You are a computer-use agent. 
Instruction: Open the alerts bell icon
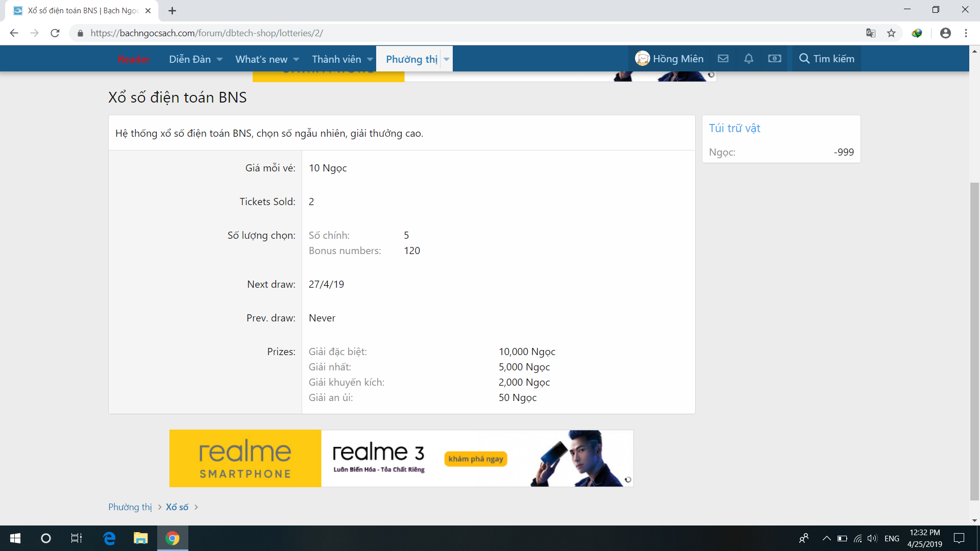click(x=748, y=59)
